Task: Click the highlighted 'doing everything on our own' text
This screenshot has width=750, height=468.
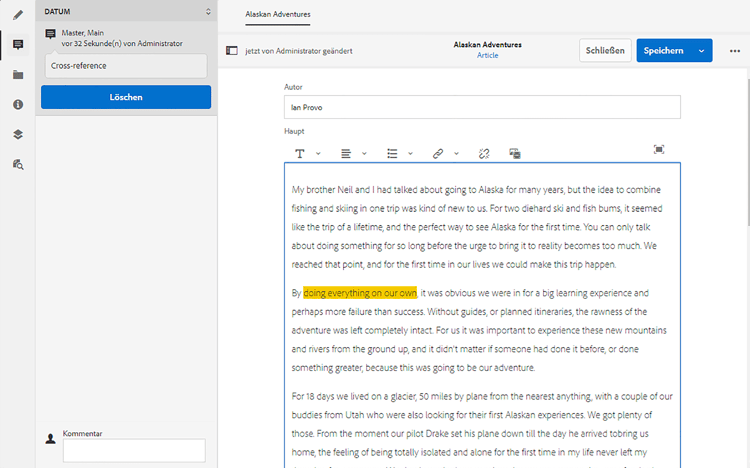Action: pos(360,293)
